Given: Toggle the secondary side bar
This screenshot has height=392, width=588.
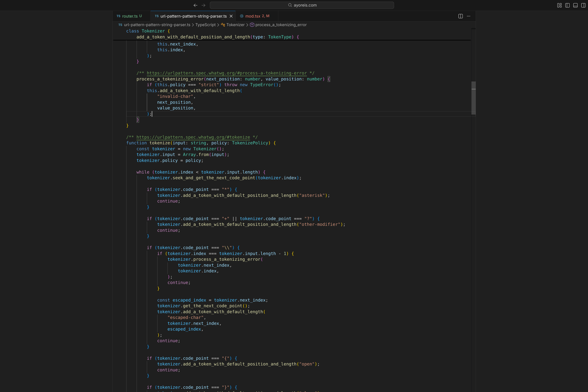Looking at the screenshot, I should point(583,5).
